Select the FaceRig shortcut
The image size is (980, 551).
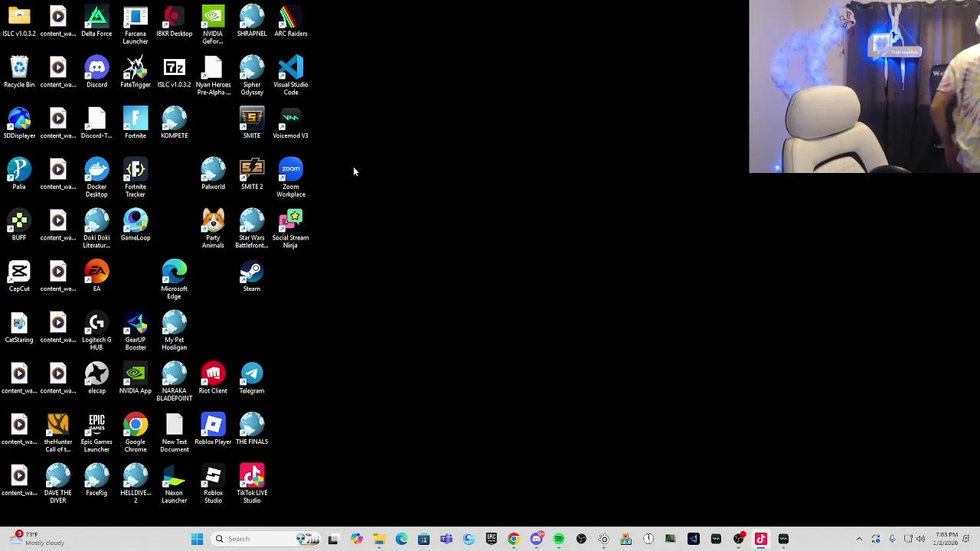click(x=96, y=481)
